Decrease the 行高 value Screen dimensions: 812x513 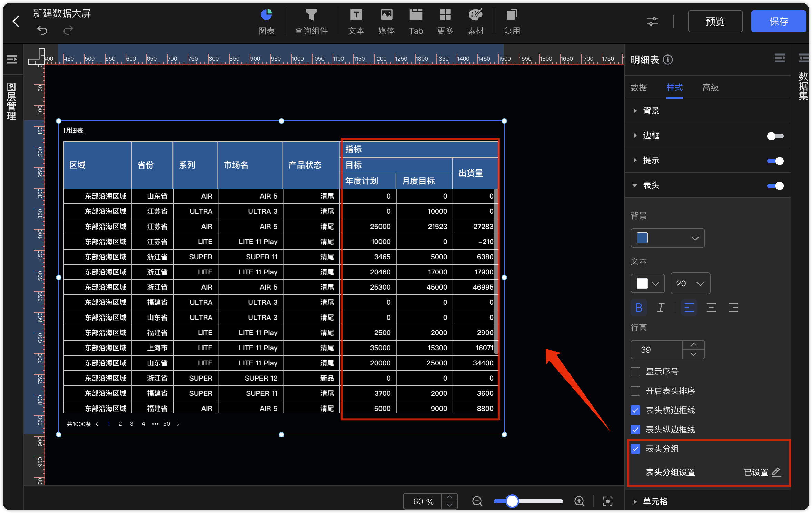pyautogui.click(x=693, y=354)
